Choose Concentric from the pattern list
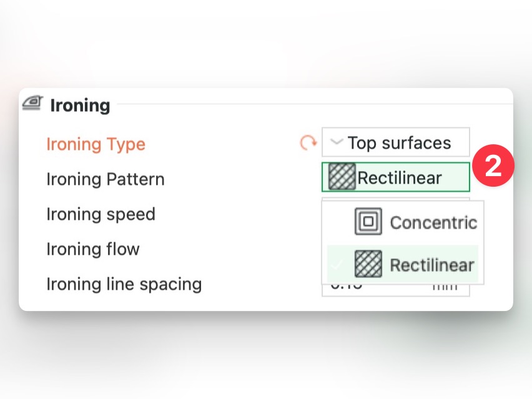The image size is (532, 399). [432, 222]
